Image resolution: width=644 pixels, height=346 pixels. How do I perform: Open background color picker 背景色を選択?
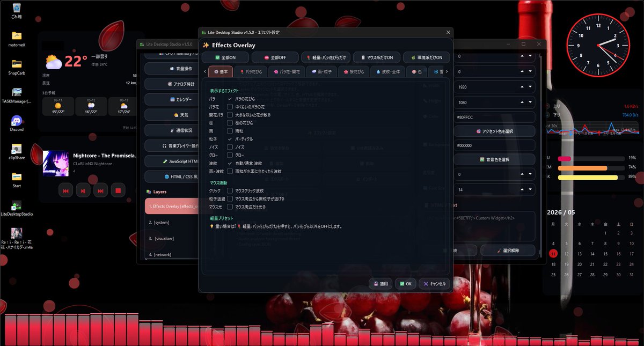(494, 159)
